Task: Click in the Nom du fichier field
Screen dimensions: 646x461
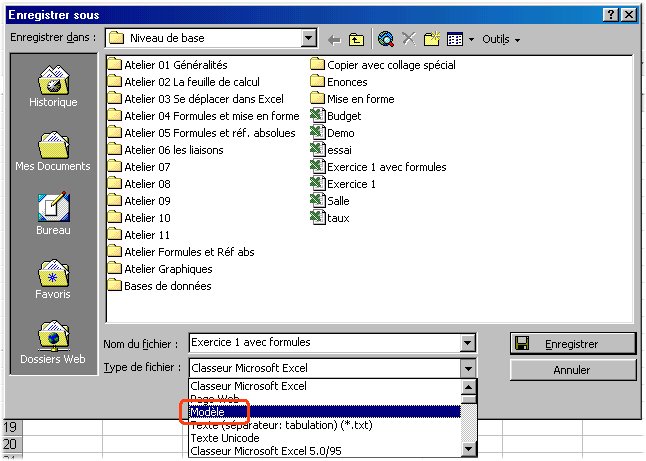Action: pos(325,343)
